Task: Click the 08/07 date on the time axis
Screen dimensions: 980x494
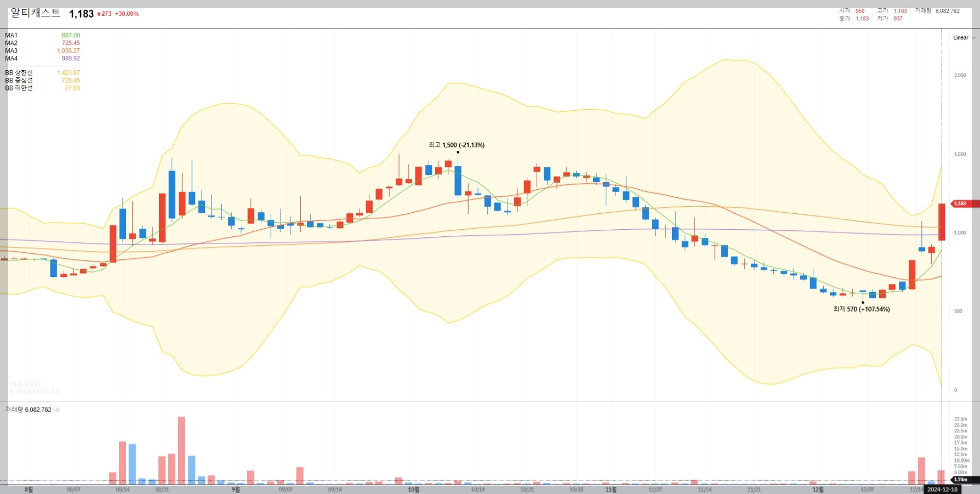Action: pos(73,490)
